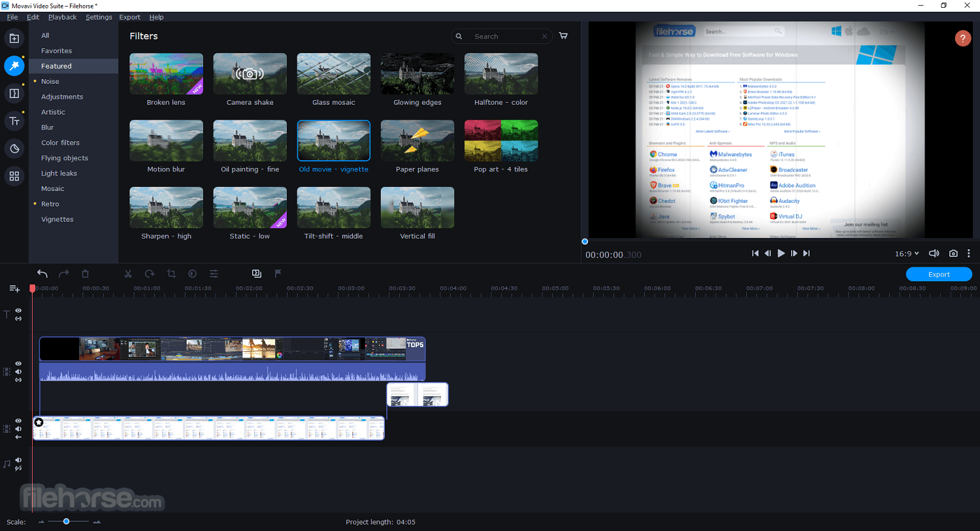Take a snapshot with camera icon
Image resolution: width=980 pixels, height=531 pixels.
pos(954,253)
